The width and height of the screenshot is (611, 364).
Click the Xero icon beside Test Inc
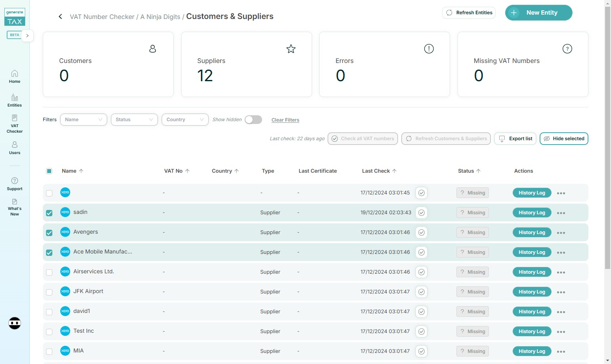tap(65, 331)
